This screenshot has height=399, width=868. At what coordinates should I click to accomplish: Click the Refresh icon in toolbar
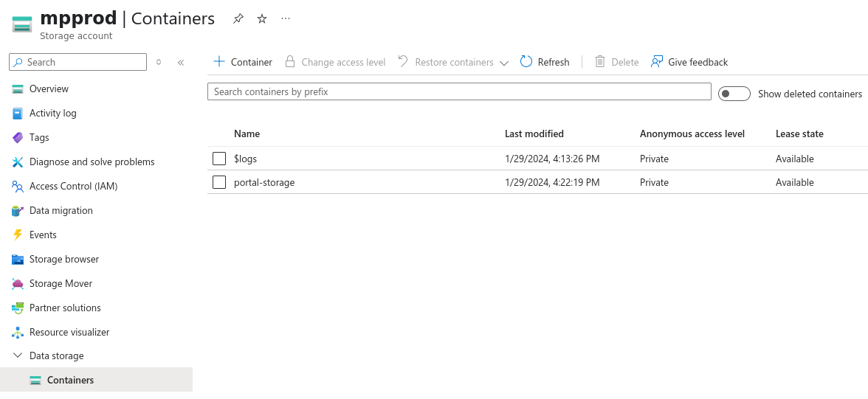[526, 62]
